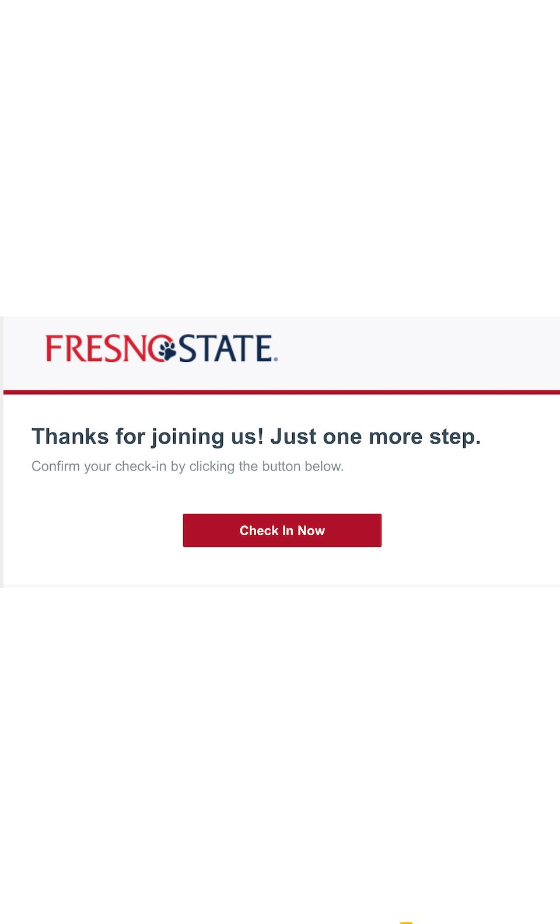This screenshot has height=924, width=560.
Task: Click the letter F in the Fresno logo
Action: tap(54, 348)
